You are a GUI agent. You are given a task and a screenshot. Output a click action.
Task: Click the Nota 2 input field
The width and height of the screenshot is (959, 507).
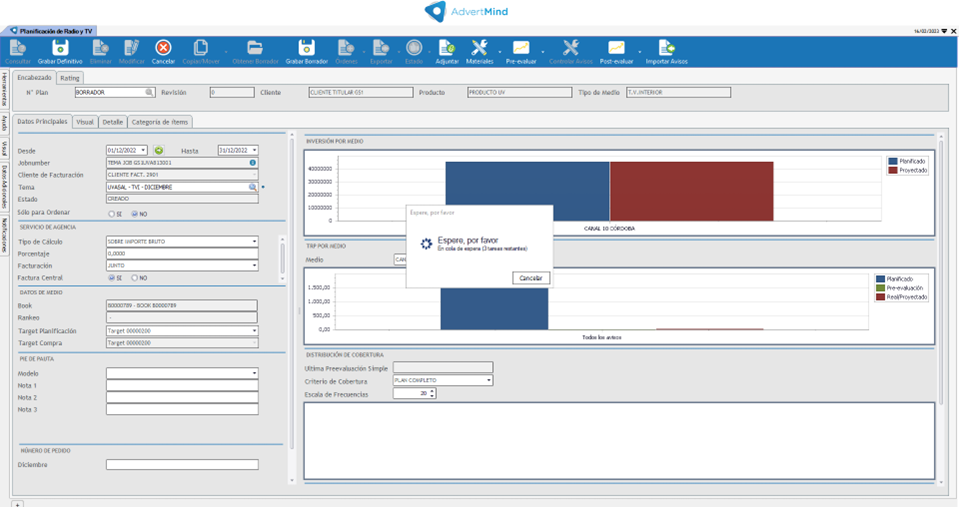pos(182,398)
